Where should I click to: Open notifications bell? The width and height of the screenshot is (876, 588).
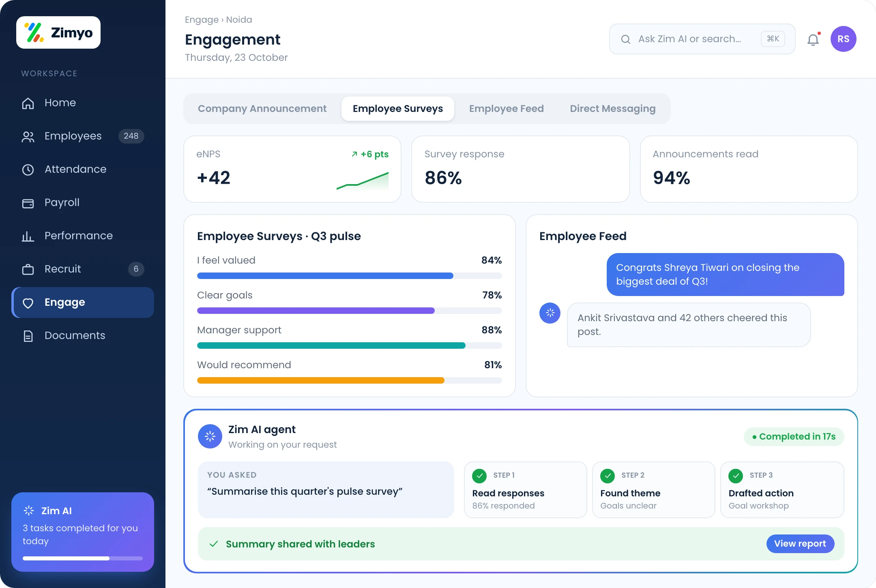(813, 39)
